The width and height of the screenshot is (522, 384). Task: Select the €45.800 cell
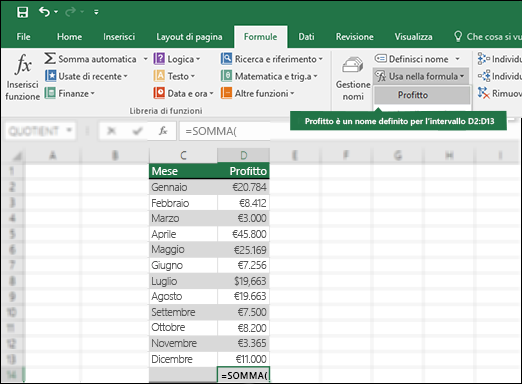point(243,234)
